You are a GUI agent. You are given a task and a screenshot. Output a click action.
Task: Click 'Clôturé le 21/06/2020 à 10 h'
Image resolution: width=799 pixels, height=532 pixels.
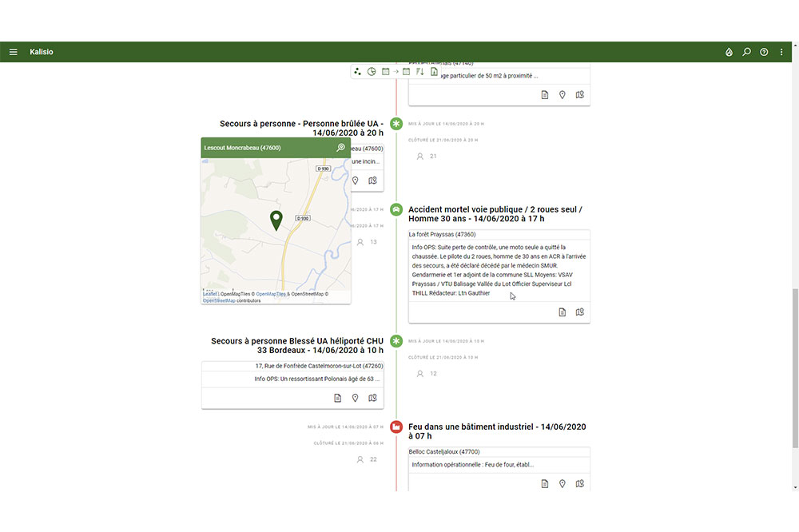pos(443,358)
